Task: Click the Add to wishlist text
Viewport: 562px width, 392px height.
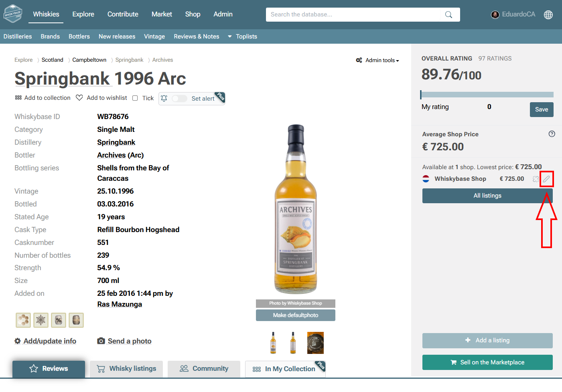Action: point(107,98)
